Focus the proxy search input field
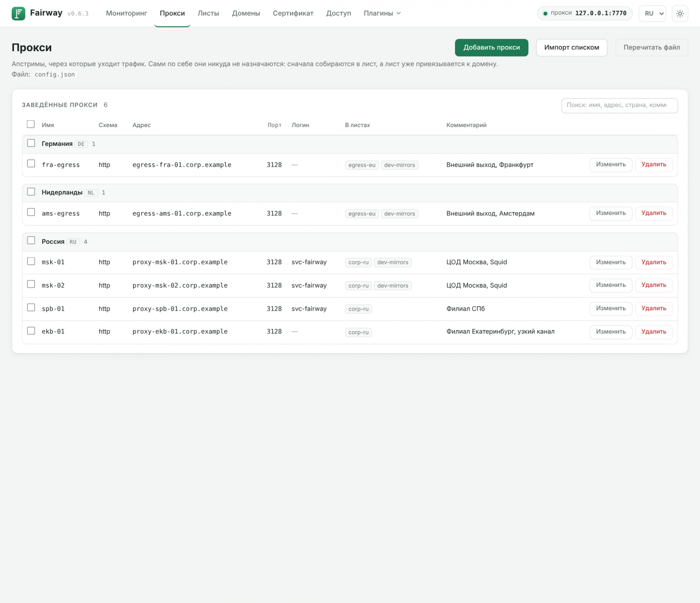700x603 pixels. 619,106
